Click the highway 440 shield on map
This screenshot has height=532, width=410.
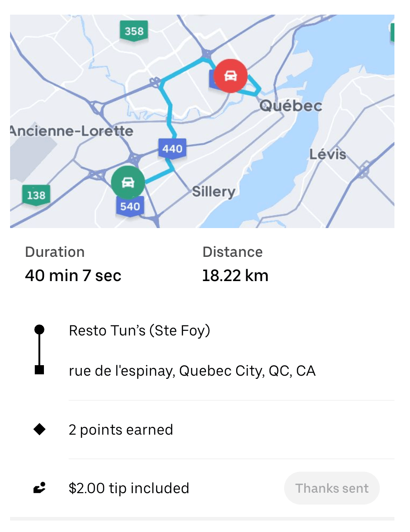(172, 148)
